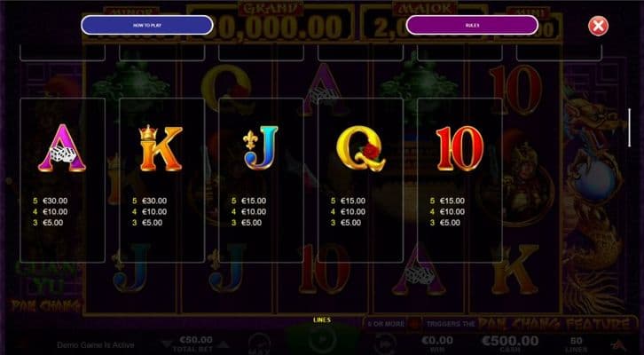Screen dimensions: 644x355
Task: Click the LINES label under paytable
Action: (322, 319)
